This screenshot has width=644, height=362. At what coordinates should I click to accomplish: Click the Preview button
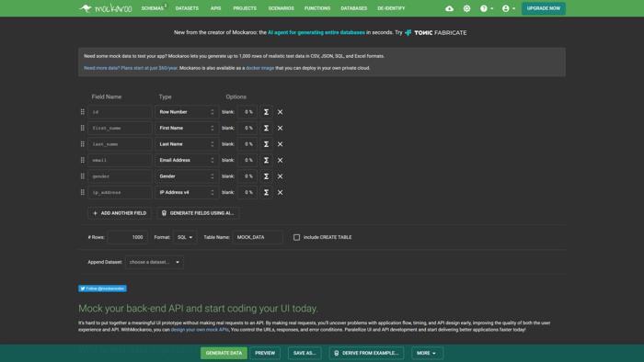[x=265, y=353]
